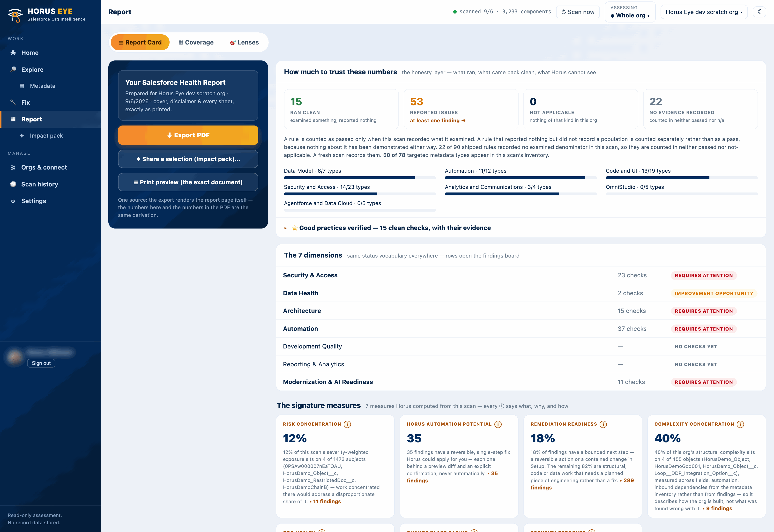Click the star icon beside Good practices verified
The width and height of the screenshot is (774, 532).
point(294,228)
